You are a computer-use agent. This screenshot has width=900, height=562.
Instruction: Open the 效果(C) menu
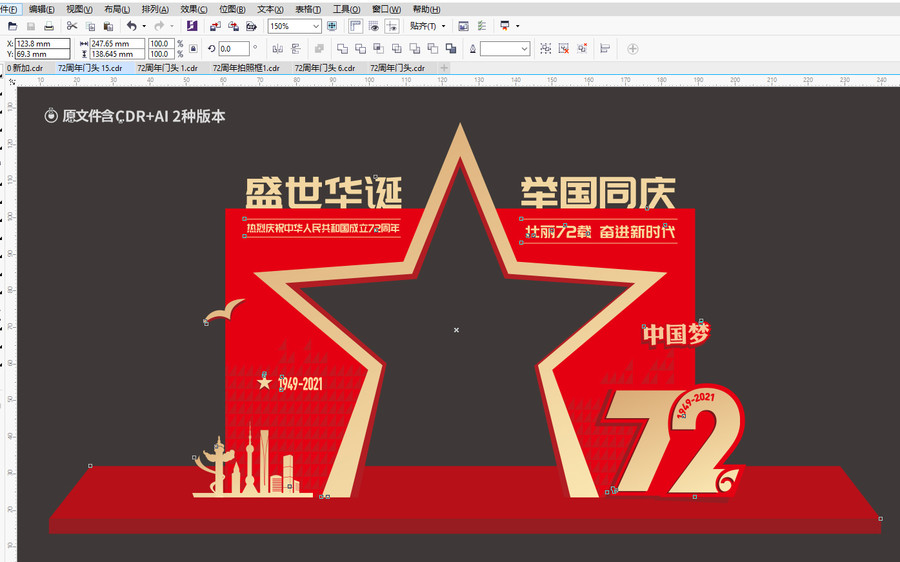click(194, 9)
